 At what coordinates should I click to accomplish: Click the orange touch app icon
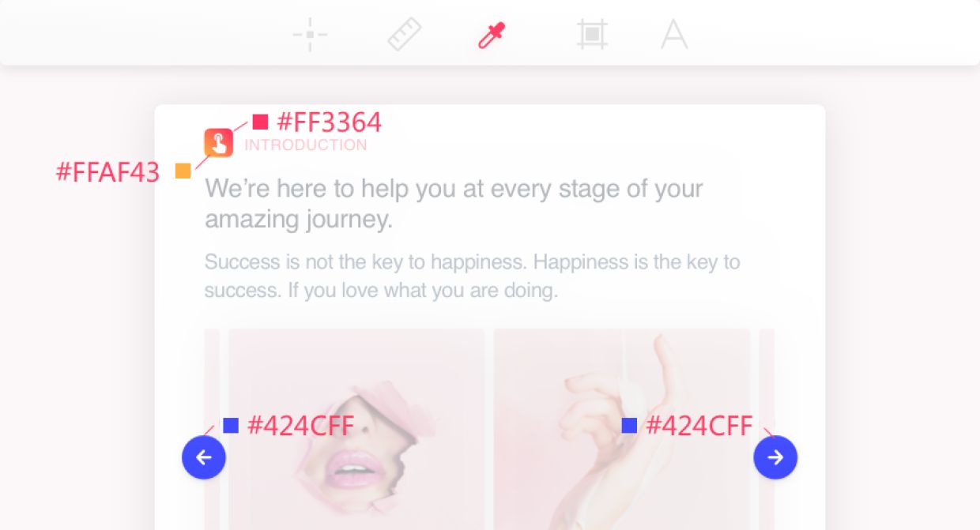218,143
